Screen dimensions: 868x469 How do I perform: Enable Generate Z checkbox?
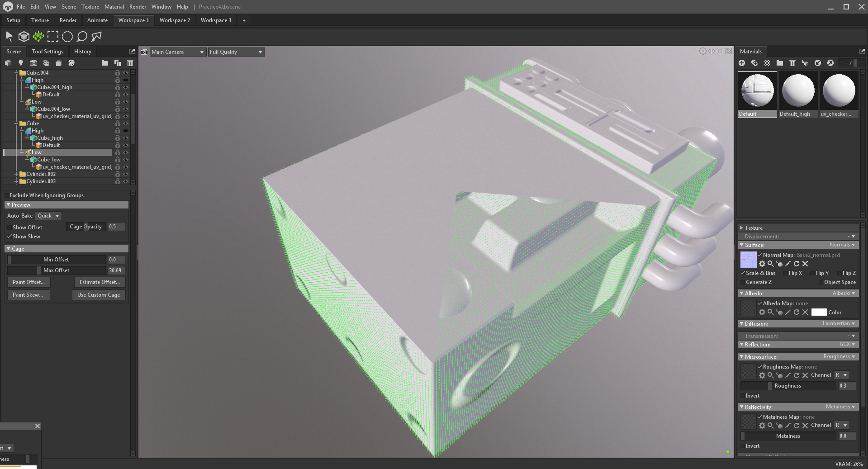tap(743, 282)
